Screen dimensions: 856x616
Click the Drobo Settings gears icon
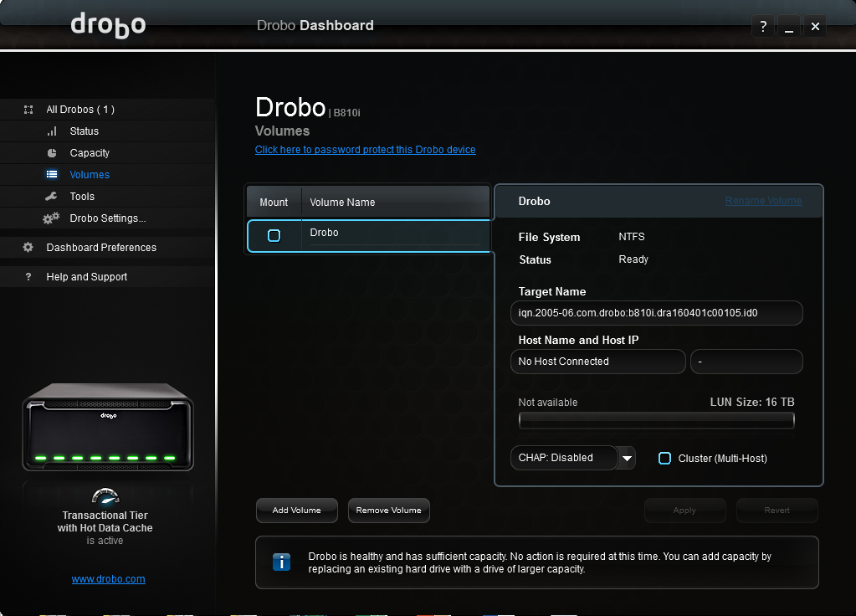tap(51, 218)
